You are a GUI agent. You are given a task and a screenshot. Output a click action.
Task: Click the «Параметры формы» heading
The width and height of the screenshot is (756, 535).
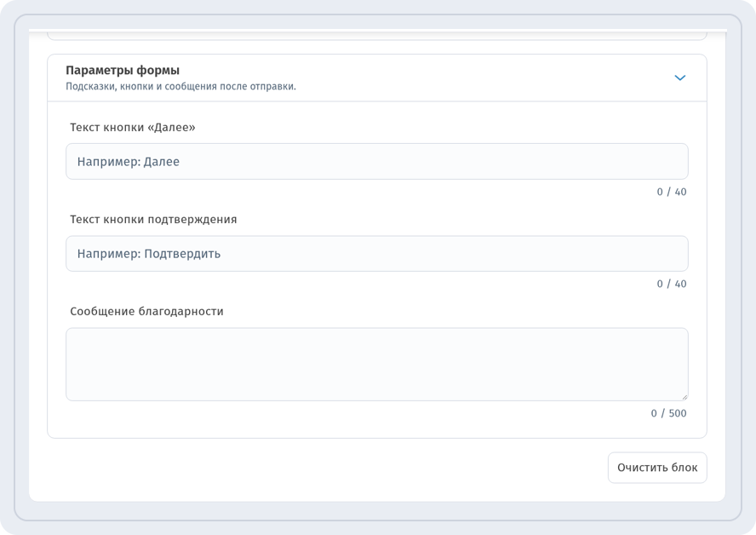click(x=123, y=71)
